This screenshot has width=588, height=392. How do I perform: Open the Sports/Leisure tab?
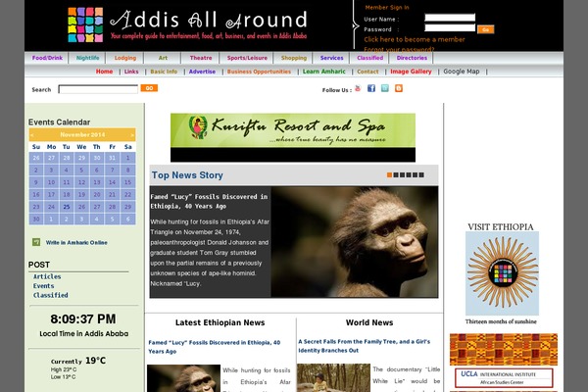click(x=247, y=58)
